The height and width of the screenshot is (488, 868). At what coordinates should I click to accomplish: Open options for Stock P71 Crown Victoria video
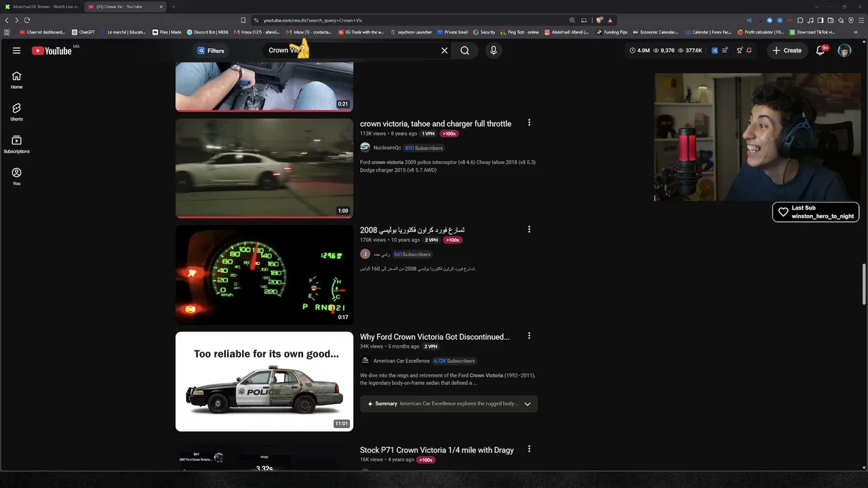(x=529, y=449)
